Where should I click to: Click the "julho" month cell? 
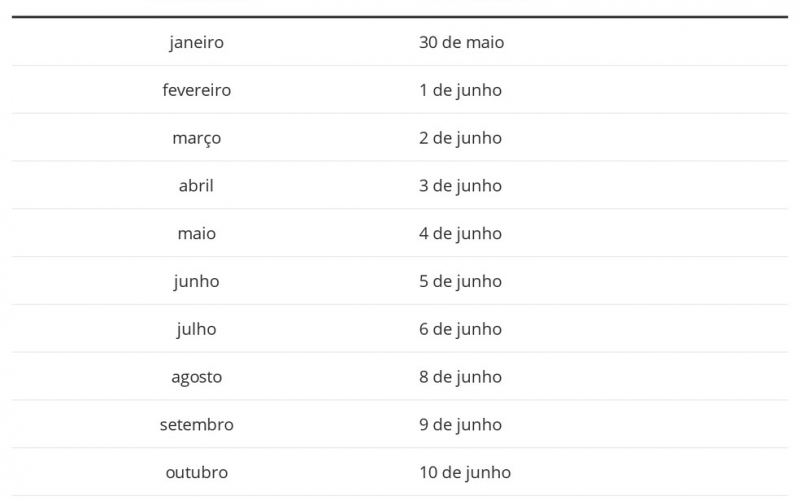[x=196, y=329]
